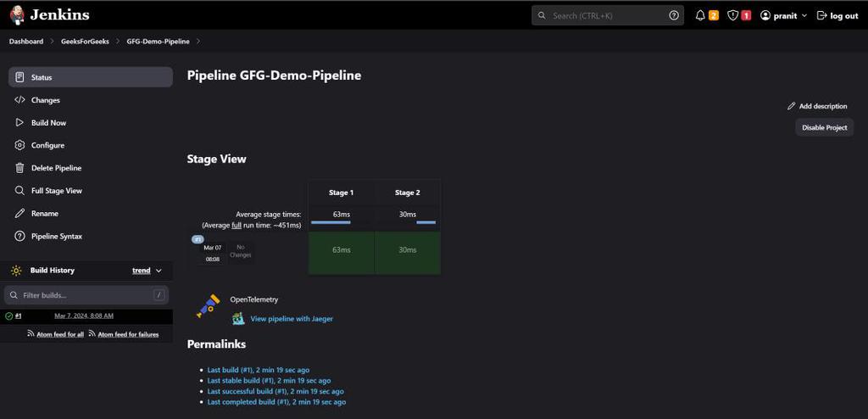
Task: Expand the Build History chevron
Action: pos(159,271)
